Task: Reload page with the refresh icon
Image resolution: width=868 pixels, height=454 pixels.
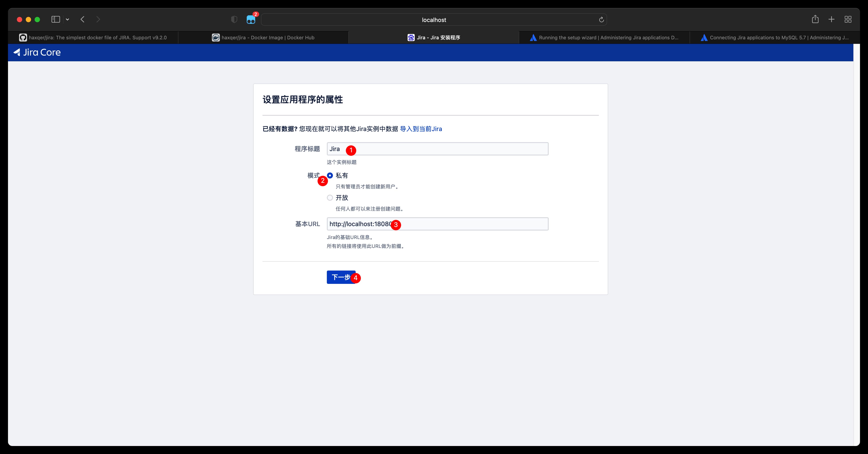Action: [602, 20]
